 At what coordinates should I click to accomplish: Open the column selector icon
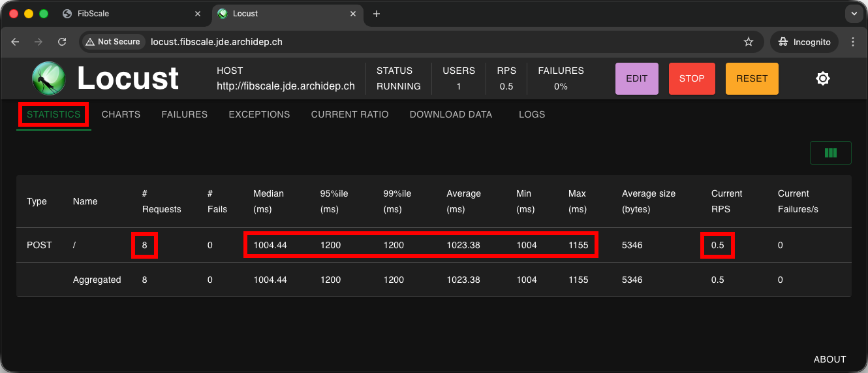coord(830,153)
